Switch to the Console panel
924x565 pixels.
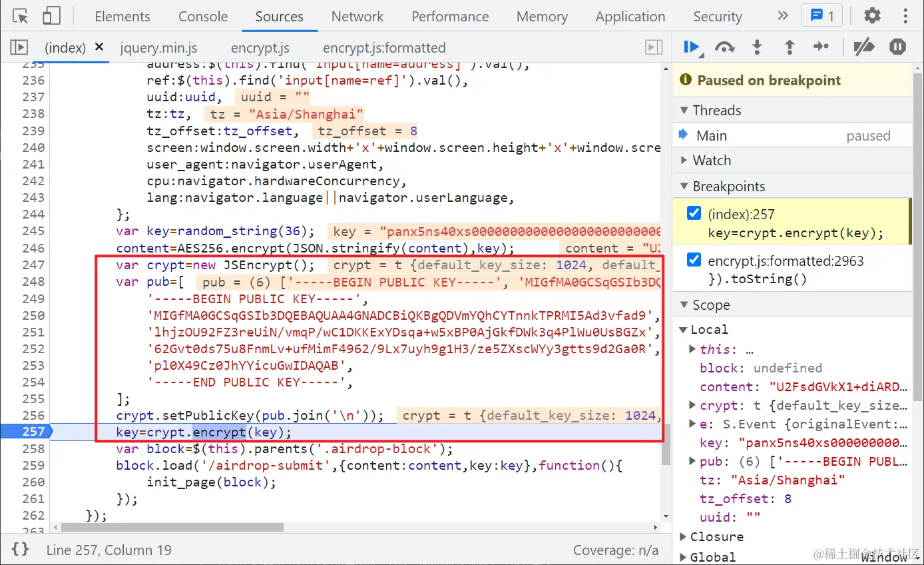203,17
